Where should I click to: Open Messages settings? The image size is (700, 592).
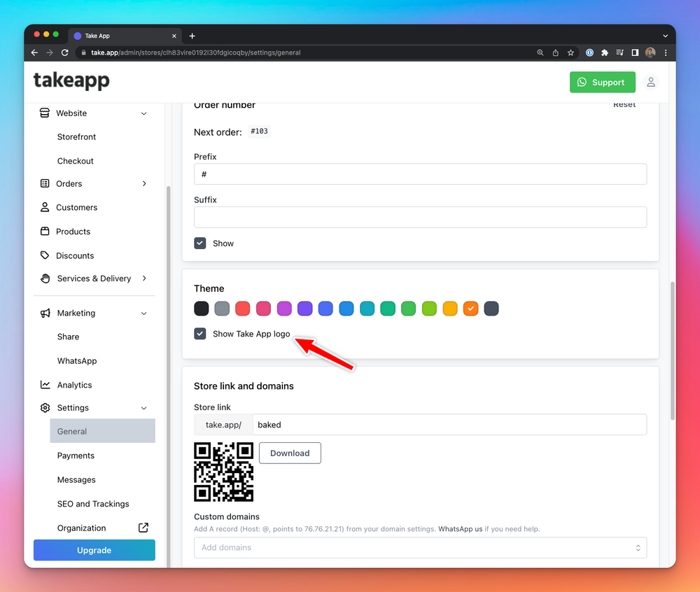click(76, 479)
